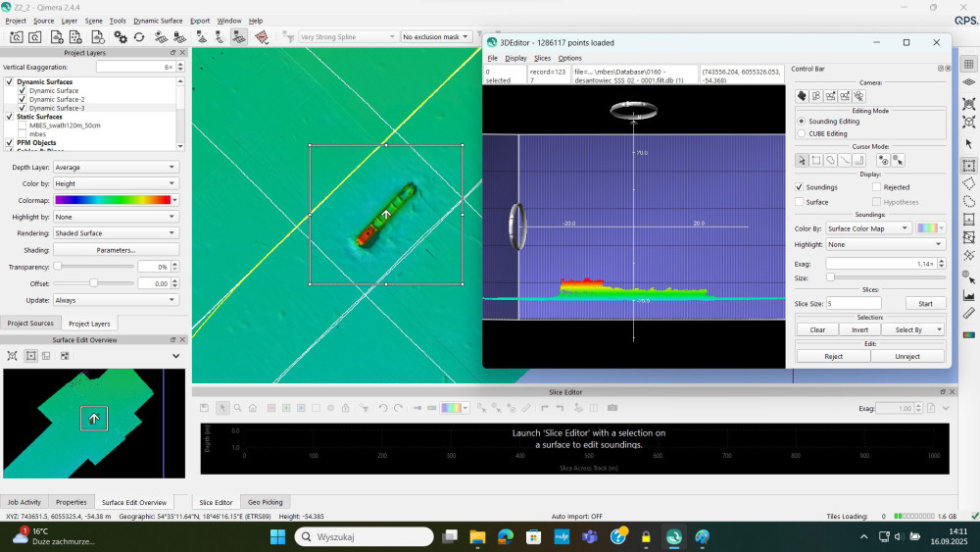Select the arrow pointer tool in right sidebar
The width and height of the screenshot is (980, 552).
pos(969,144)
